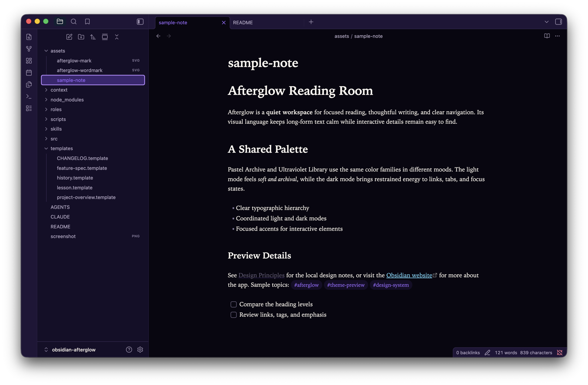Open afterglow-mark SVG file
Image resolution: width=588 pixels, height=385 pixels.
click(93, 60)
